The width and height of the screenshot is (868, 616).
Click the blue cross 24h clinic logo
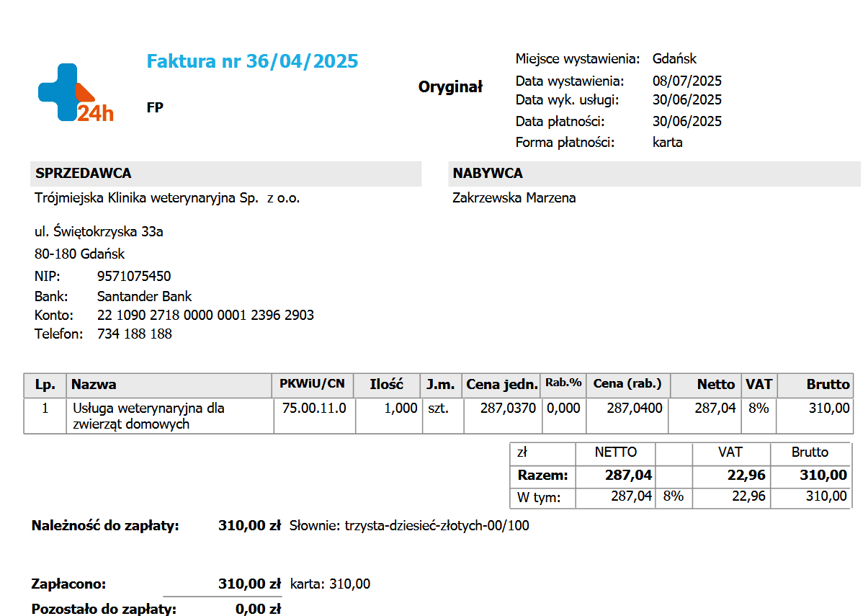75,93
